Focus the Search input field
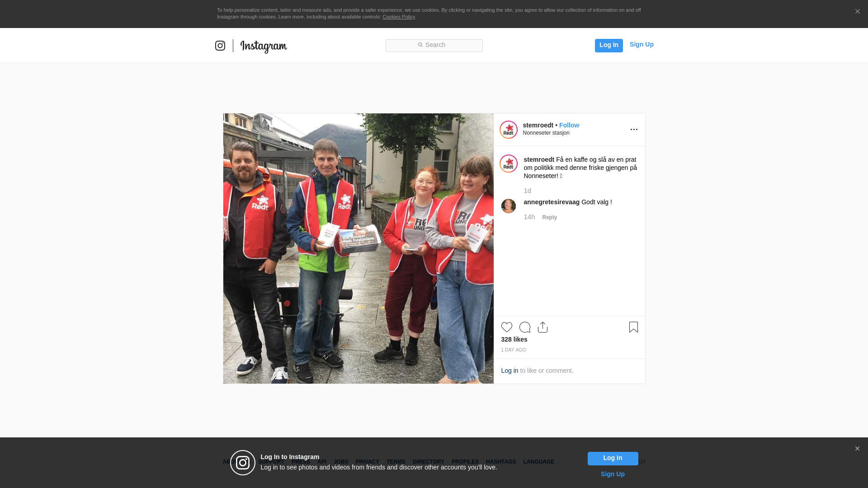This screenshot has width=868, height=488. [434, 46]
